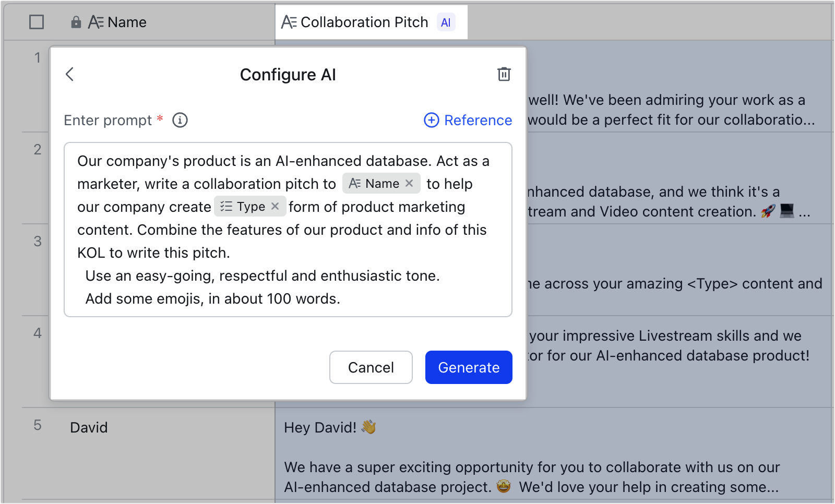835x504 pixels.
Task: Click David's pitch cell text
Action: coord(522,467)
